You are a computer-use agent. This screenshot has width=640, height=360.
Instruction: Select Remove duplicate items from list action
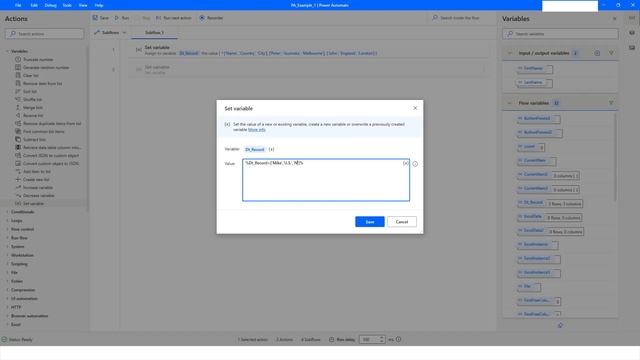coord(52,124)
